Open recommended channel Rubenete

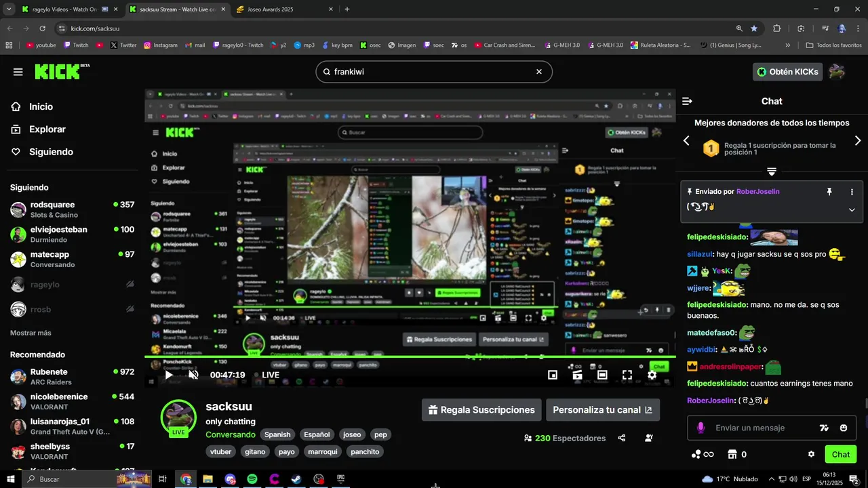point(72,377)
